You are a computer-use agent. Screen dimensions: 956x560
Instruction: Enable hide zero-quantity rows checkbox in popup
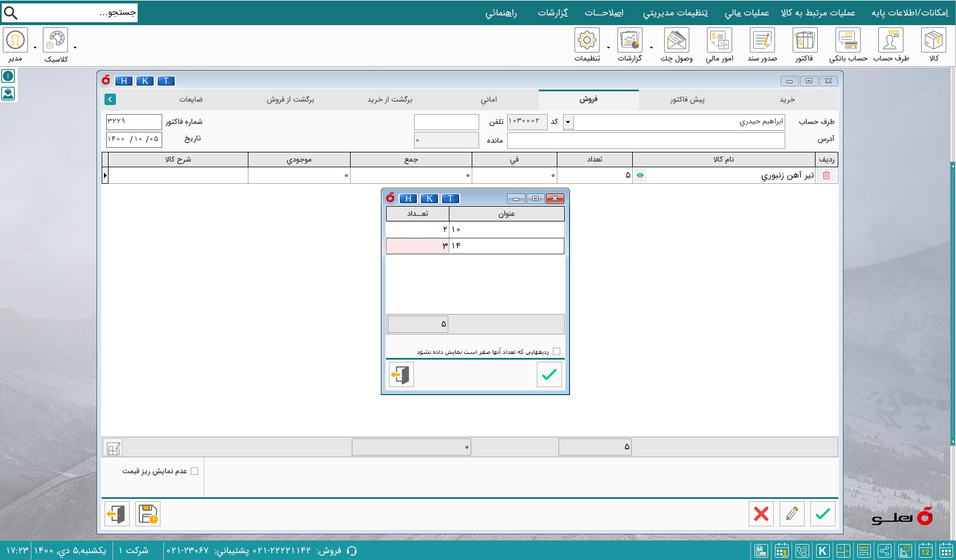(x=556, y=352)
